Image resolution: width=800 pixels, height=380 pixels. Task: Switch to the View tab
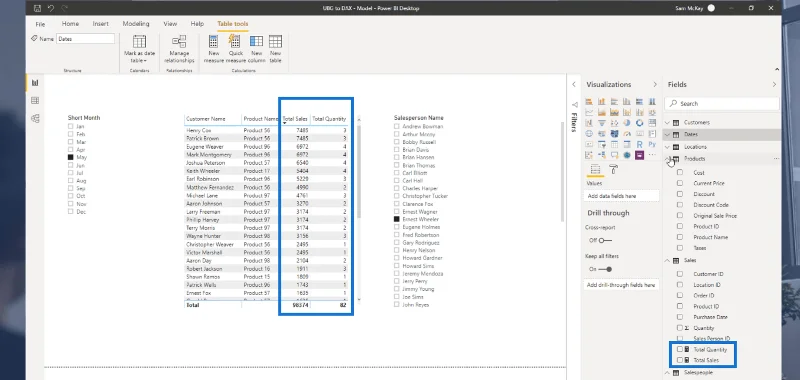[x=170, y=24]
